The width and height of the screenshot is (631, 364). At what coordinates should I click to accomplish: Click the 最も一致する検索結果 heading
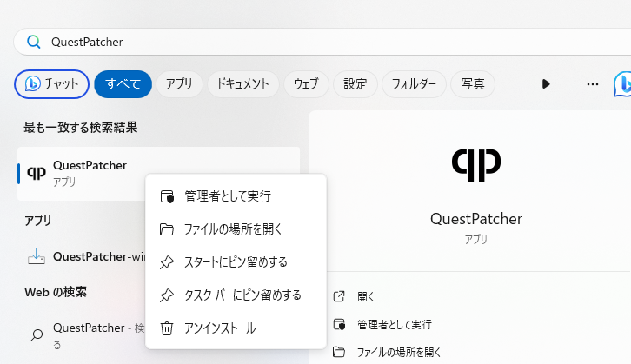(81, 128)
